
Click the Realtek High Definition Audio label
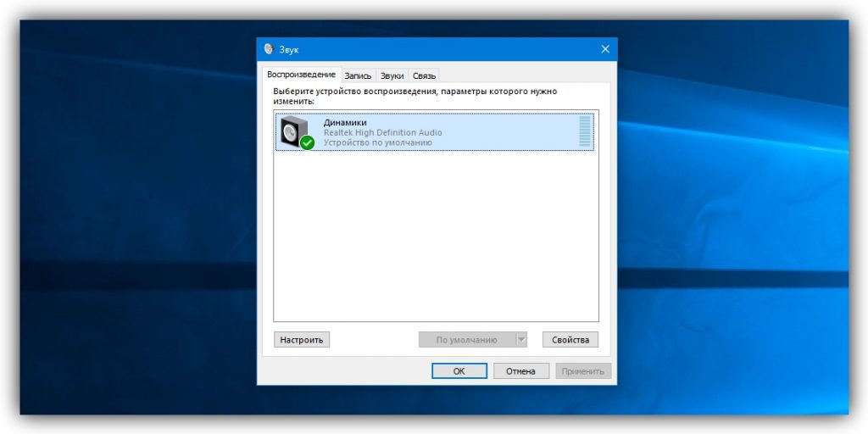click(382, 132)
